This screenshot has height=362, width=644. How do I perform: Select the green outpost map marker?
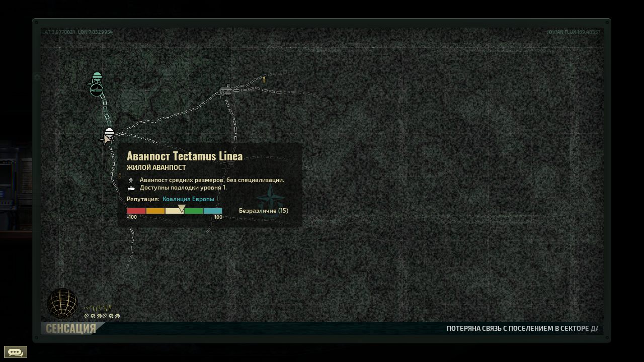(97, 77)
